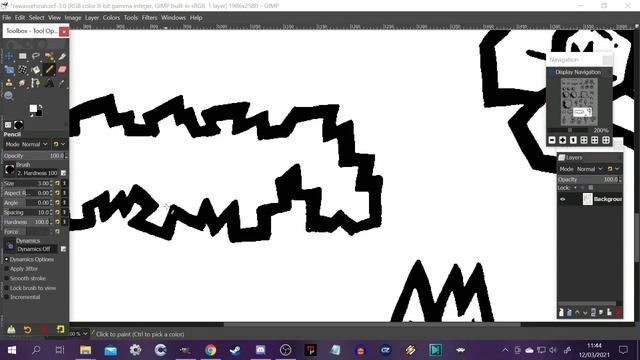
Task: Raise layer with up arrow
Action: click(x=577, y=312)
